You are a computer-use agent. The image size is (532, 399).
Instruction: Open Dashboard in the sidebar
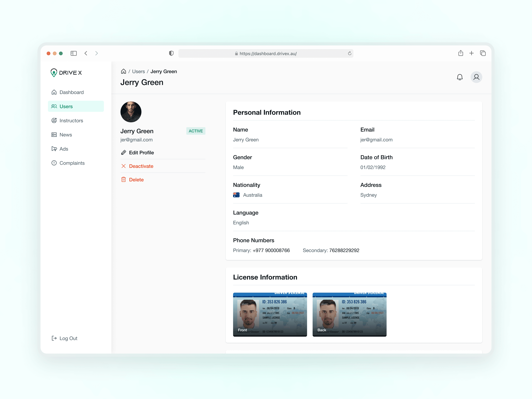click(71, 92)
